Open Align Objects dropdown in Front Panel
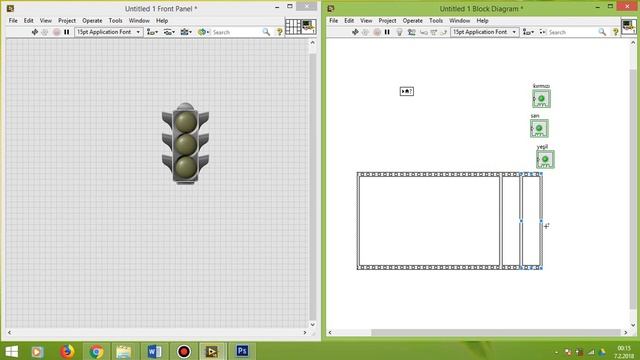 pyautogui.click(x=153, y=32)
